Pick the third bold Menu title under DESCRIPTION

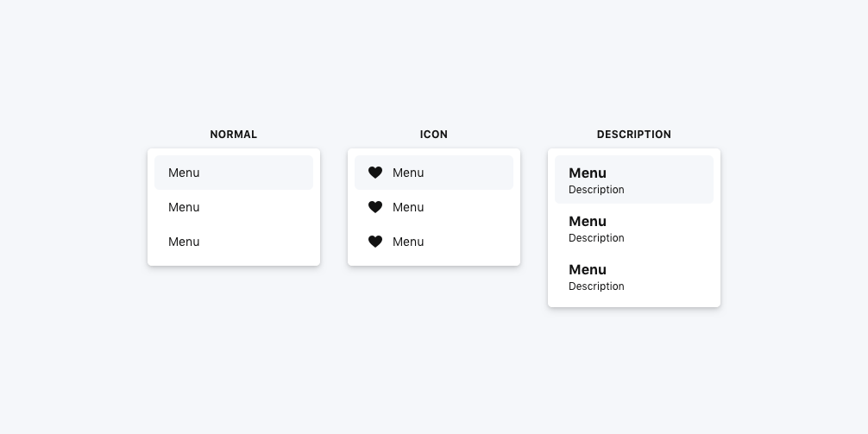point(588,269)
